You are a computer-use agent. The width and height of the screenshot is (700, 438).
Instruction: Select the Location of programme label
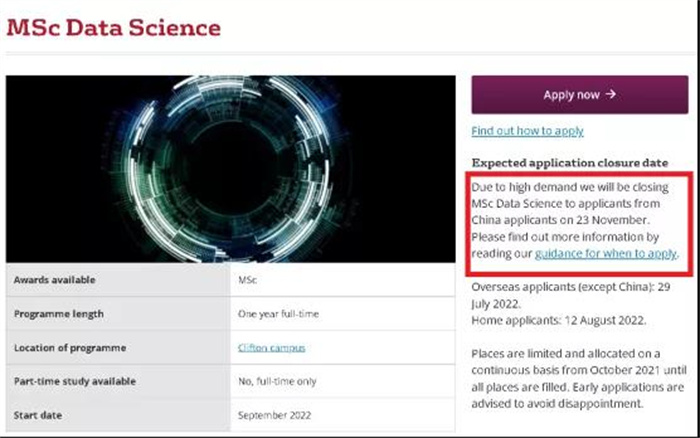[70, 348]
